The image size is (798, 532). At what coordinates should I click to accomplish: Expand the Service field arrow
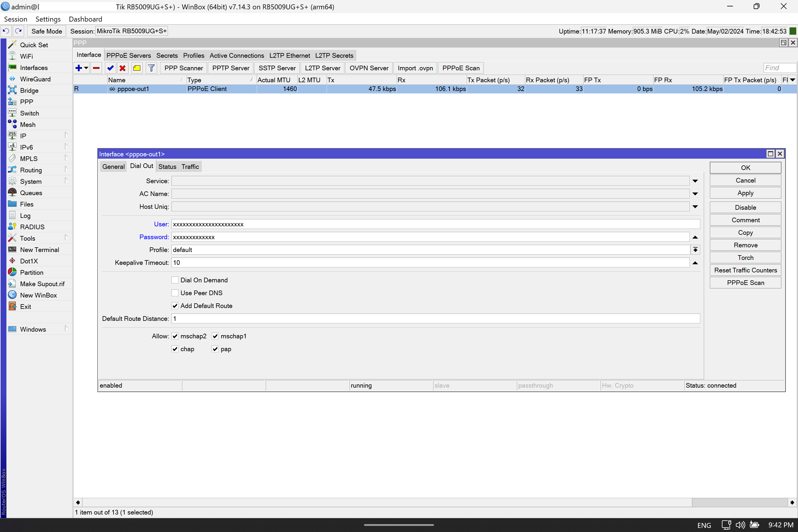(695, 181)
